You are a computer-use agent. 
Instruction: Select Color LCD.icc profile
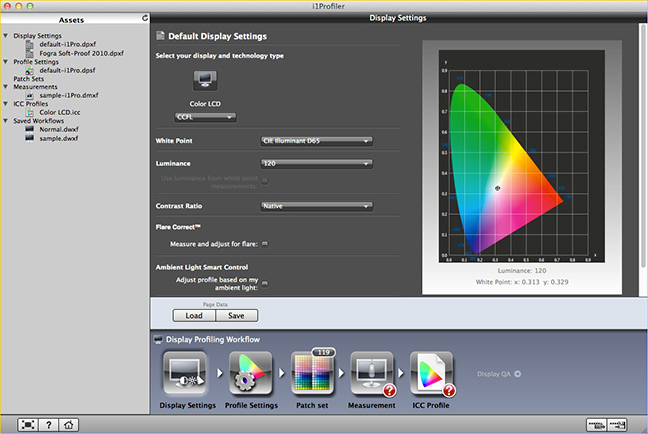click(60, 112)
